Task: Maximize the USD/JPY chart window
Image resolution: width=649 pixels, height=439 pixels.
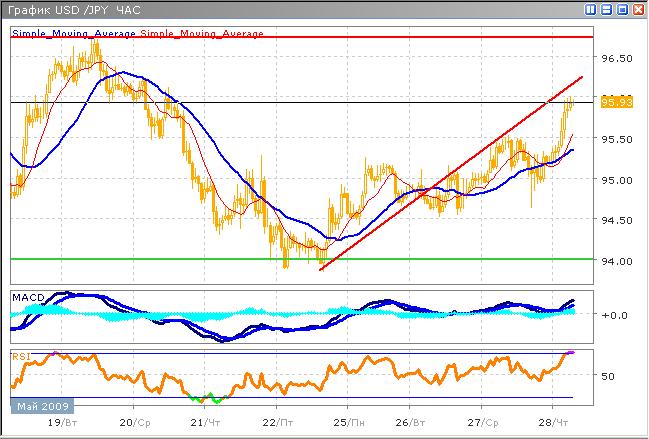Action: (x=622, y=9)
